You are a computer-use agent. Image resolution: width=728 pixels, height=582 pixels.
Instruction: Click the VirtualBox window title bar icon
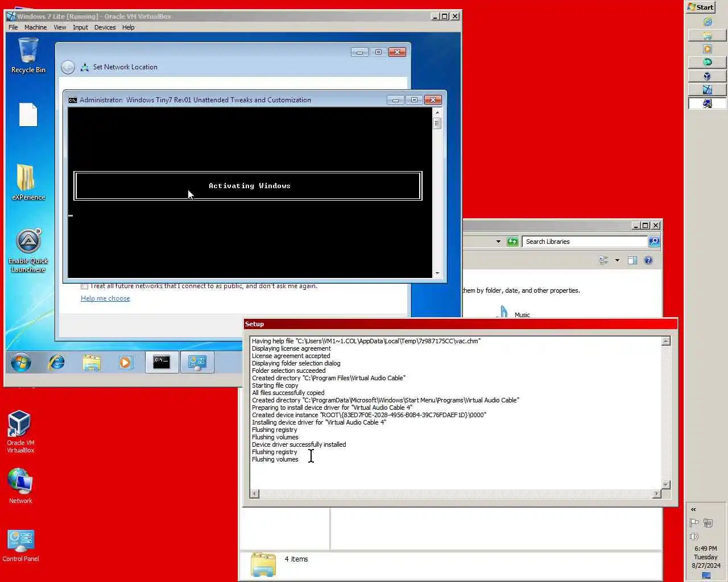click(11, 16)
